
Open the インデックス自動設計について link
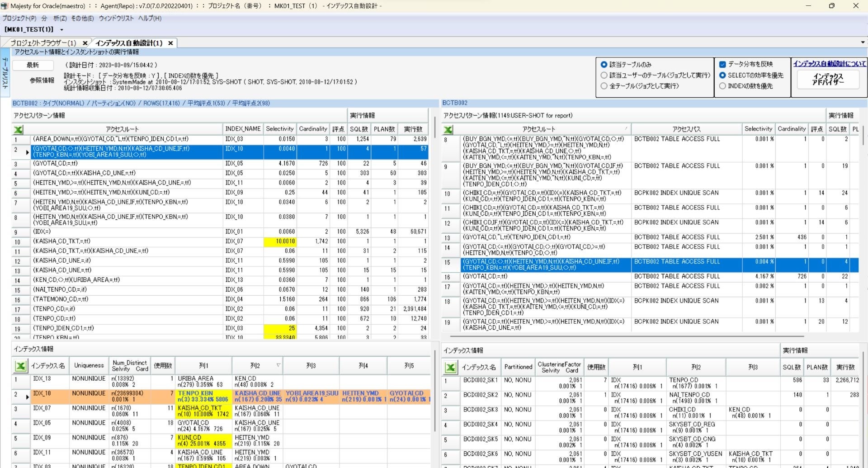[x=829, y=64]
